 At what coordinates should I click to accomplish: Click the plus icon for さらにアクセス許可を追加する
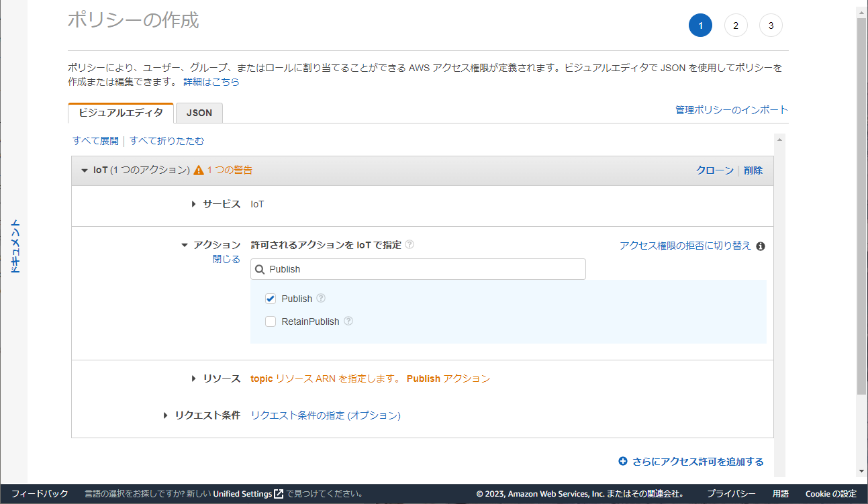623,461
